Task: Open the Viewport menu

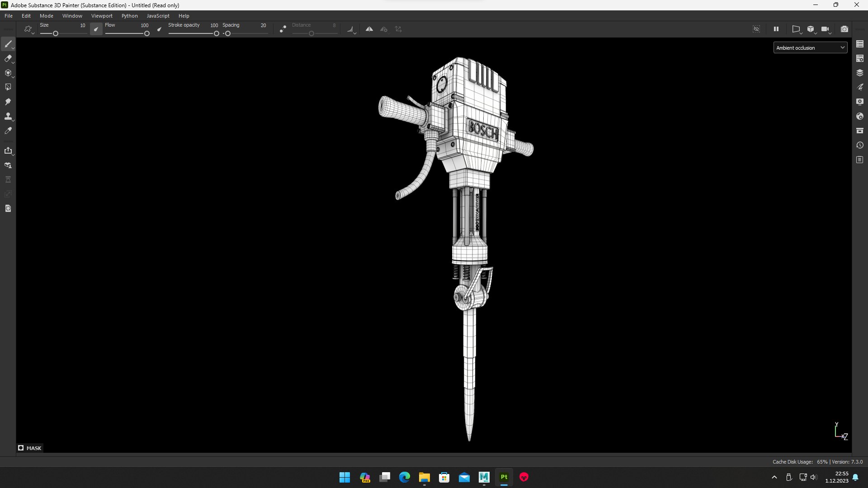Action: (102, 16)
